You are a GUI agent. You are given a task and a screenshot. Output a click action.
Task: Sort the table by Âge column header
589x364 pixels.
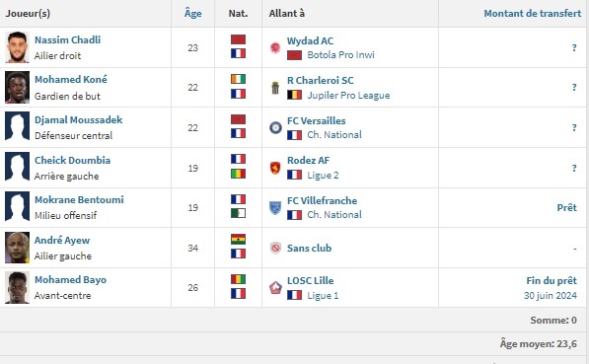pyautogui.click(x=193, y=14)
